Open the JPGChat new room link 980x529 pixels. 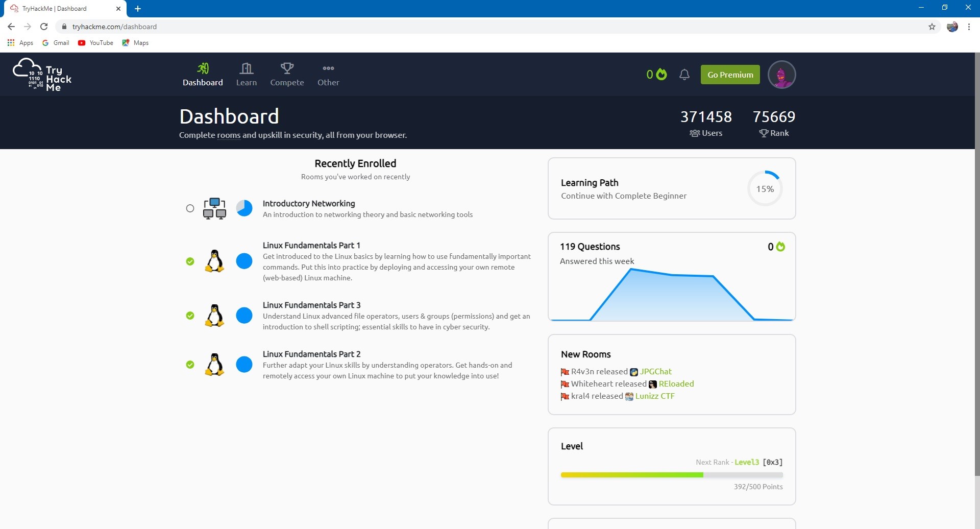point(655,371)
